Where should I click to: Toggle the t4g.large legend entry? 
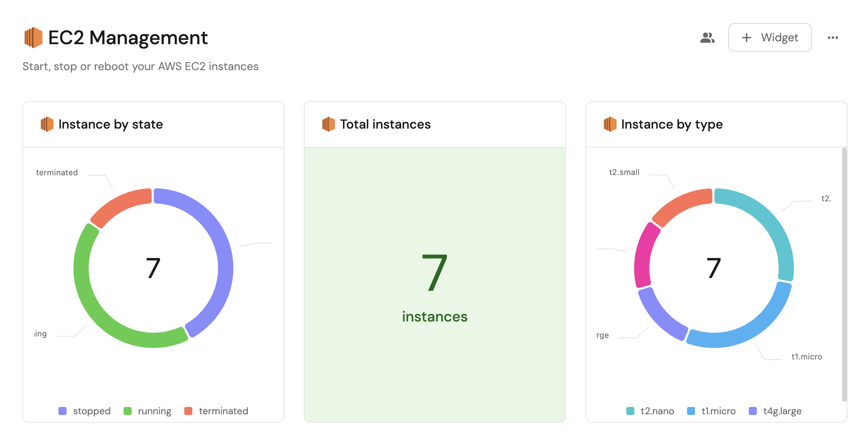775,411
